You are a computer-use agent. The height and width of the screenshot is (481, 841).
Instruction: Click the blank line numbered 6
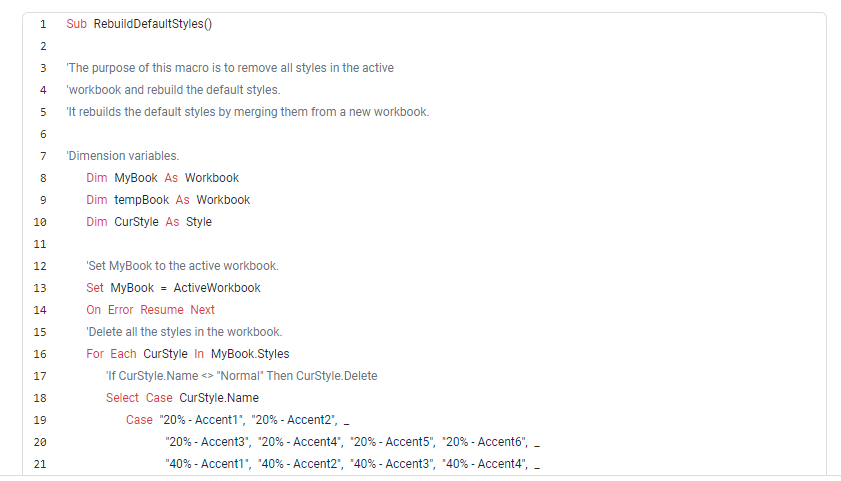coord(43,134)
